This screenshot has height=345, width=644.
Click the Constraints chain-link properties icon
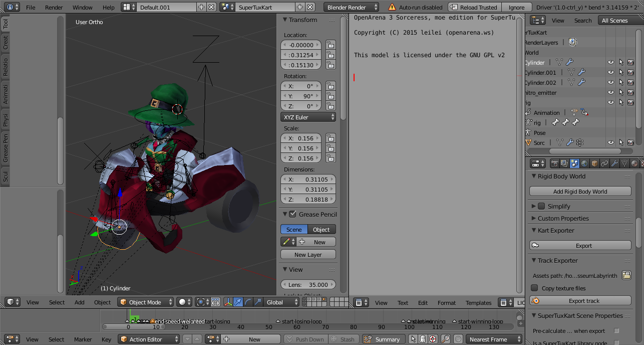click(x=604, y=163)
